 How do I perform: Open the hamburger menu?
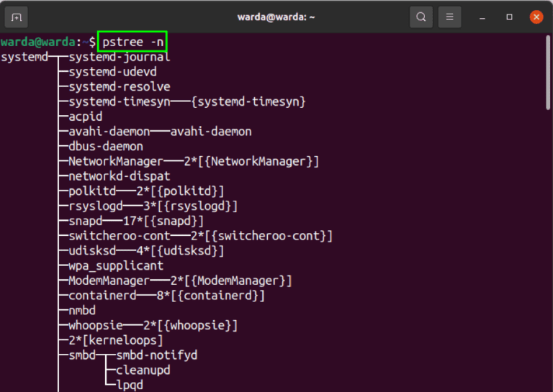point(449,17)
